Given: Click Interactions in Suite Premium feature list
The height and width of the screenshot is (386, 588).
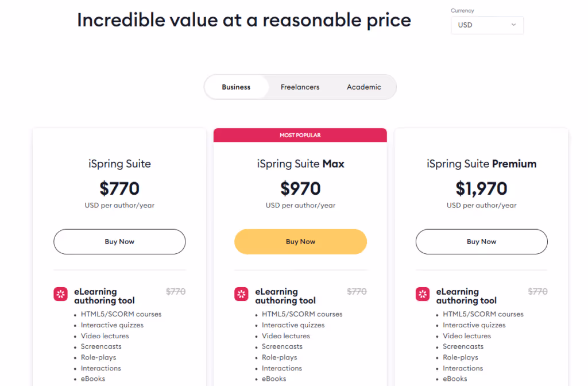Looking at the screenshot, I should click(x=463, y=368).
